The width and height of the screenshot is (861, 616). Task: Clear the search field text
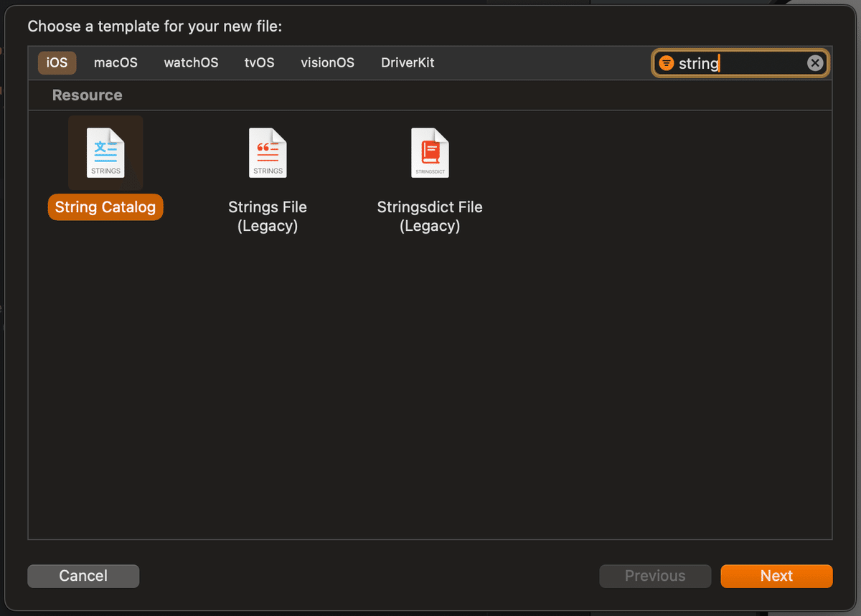[x=815, y=63]
